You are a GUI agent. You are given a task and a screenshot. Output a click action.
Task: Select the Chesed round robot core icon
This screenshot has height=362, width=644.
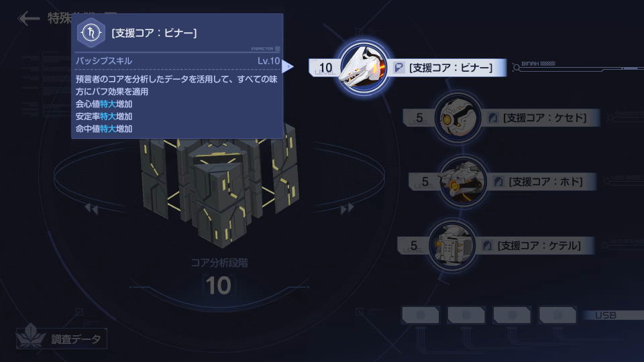[458, 118]
